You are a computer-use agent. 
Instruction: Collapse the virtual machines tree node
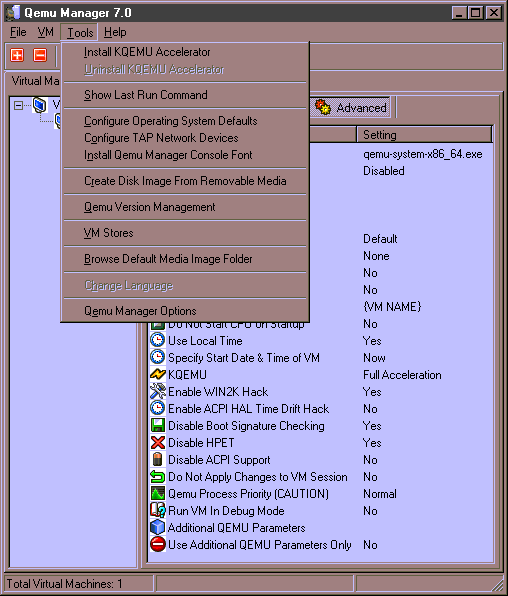coord(18,105)
